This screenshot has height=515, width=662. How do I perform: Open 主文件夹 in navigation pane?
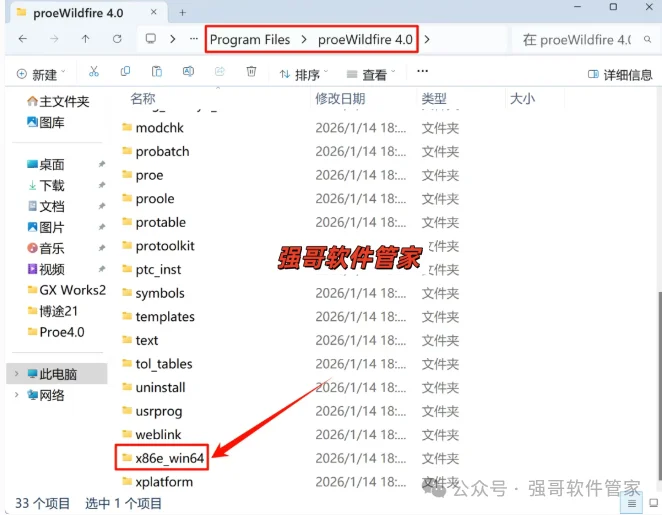58,101
